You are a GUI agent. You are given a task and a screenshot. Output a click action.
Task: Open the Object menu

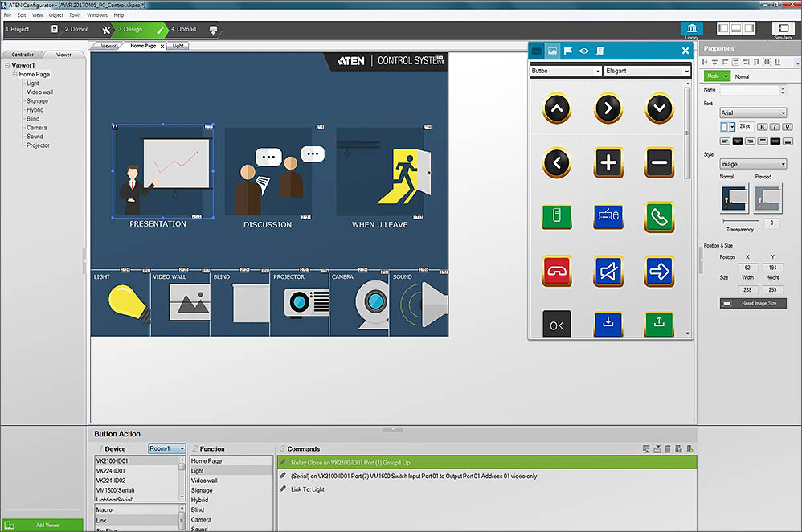[x=57, y=14]
